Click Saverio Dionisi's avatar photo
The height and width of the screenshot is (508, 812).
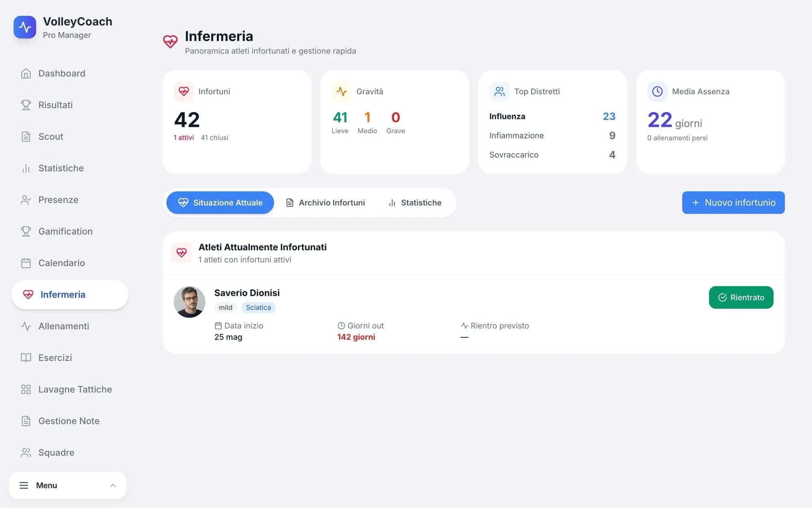coord(190,302)
